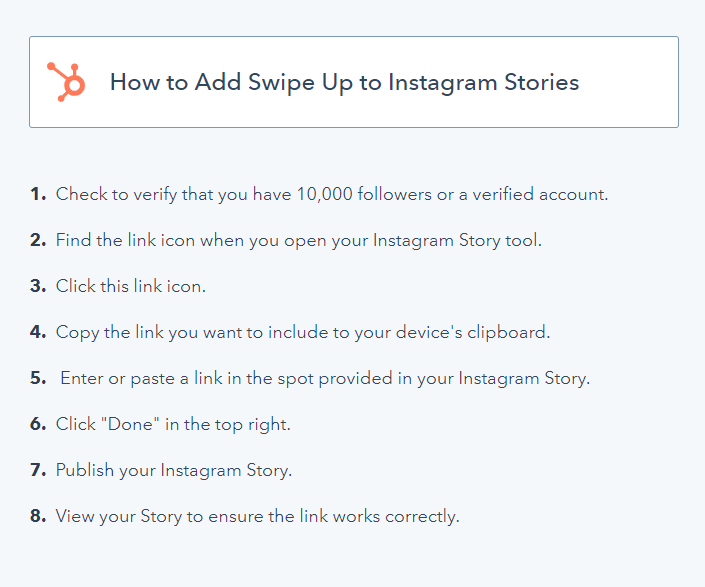
Task: Click the bold number 1 list marker
Action: tap(38, 194)
